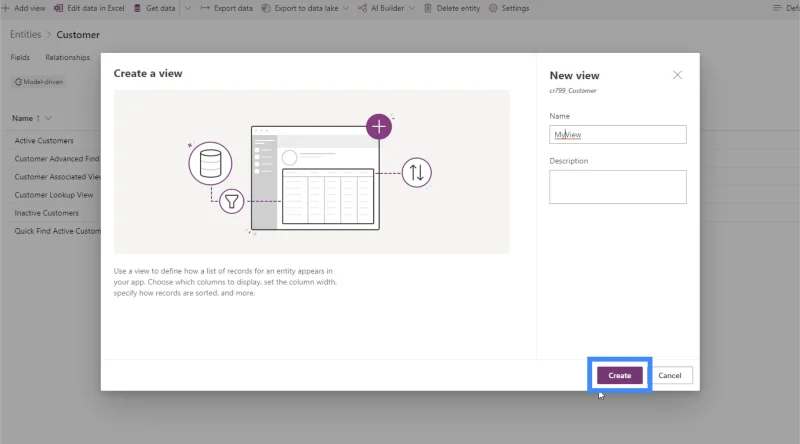Open Customer Associated View row

pos(57,177)
